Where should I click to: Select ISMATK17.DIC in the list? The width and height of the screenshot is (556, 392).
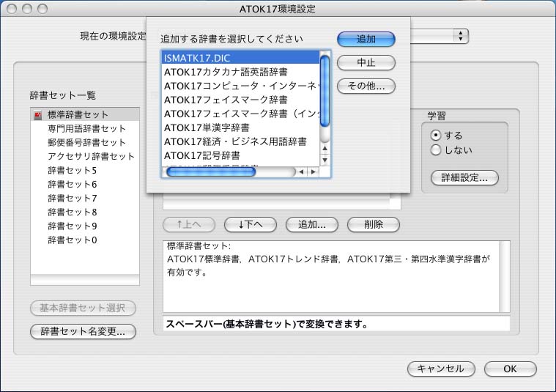click(241, 58)
